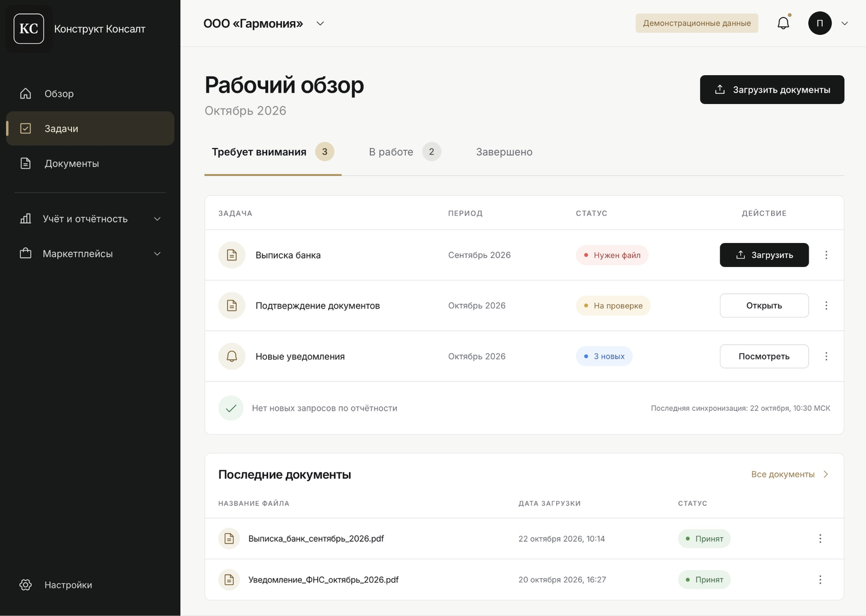Click the Обзор home icon in sidebar
Viewport: 866px width, 616px height.
(x=25, y=93)
